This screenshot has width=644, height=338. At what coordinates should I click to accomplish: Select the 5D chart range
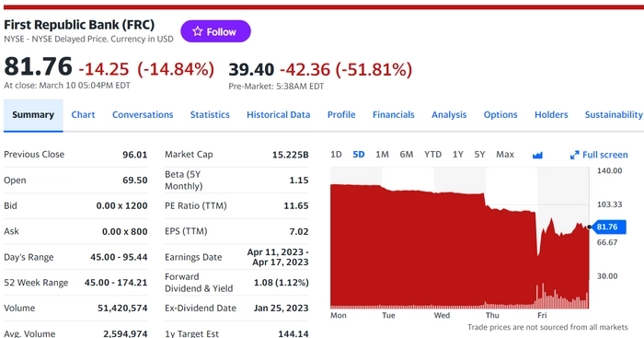(359, 154)
